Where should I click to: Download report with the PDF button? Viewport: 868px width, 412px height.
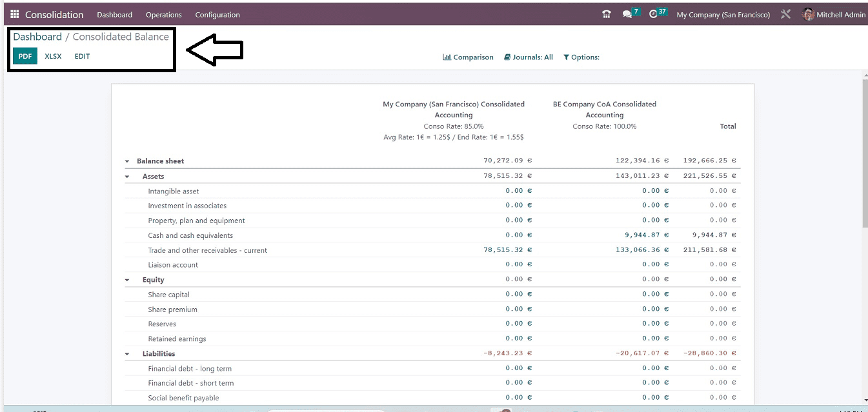[25, 56]
